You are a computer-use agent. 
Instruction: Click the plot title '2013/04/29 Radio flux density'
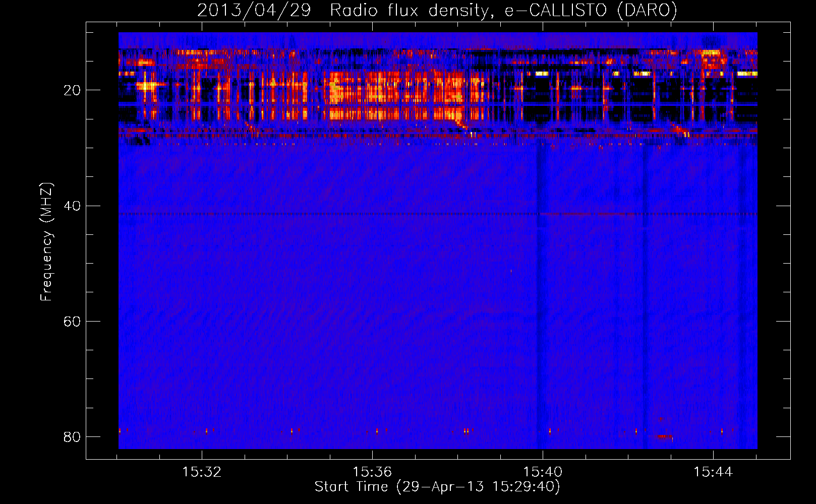[x=437, y=10]
